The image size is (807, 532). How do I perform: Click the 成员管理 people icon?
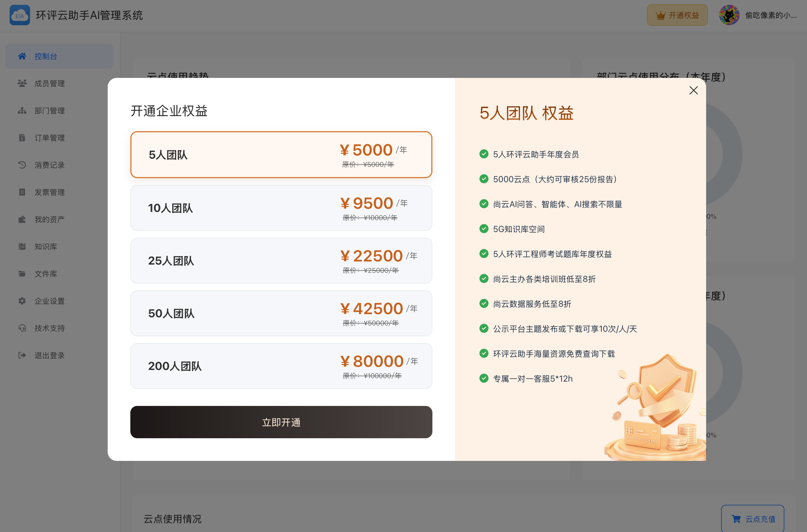22,83
